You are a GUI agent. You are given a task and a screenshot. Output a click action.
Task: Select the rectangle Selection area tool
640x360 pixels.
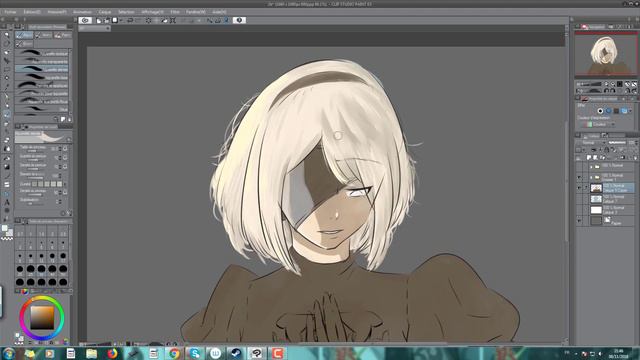coord(7,69)
